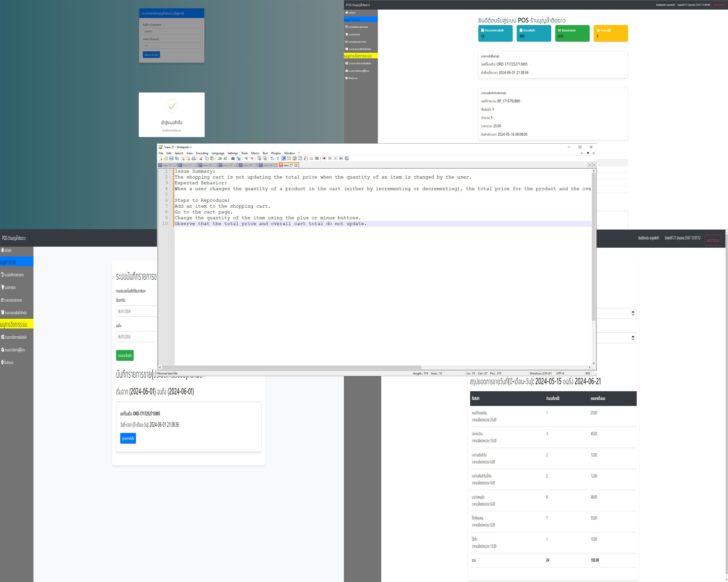Open the document list dropdown triangle
The width and height of the screenshot is (728, 582).
tap(588, 153)
